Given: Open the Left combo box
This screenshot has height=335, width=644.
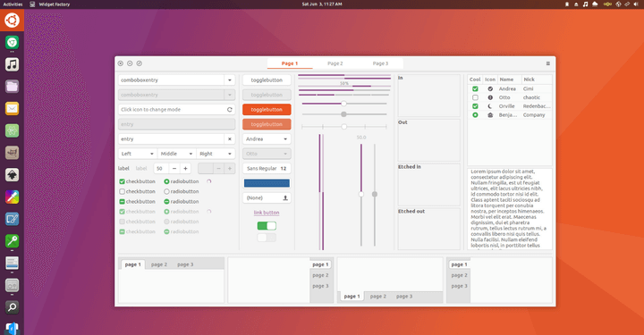Looking at the screenshot, I should (138, 154).
